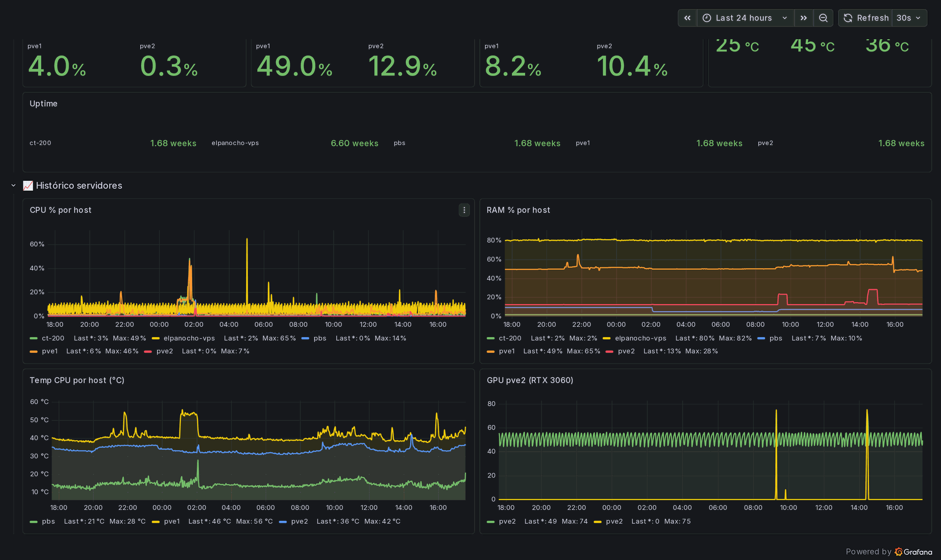Image resolution: width=941 pixels, height=560 pixels.
Task: Click red pve2 color swatch in RAM legend
Action: [610, 351]
